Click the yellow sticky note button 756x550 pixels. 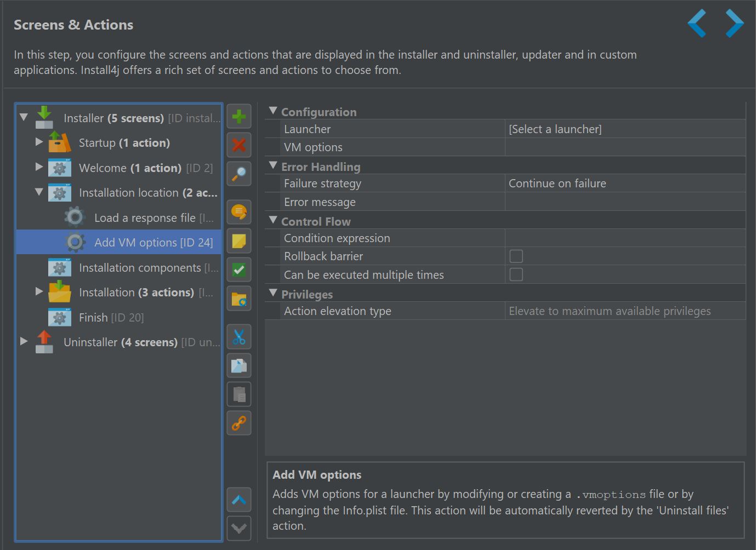239,241
